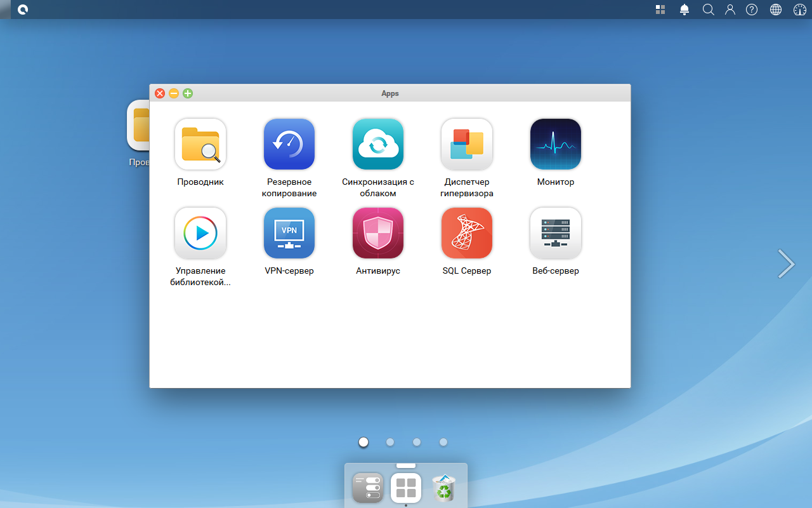Launch the SQL Сервер app
The height and width of the screenshot is (508, 812).
(467, 233)
